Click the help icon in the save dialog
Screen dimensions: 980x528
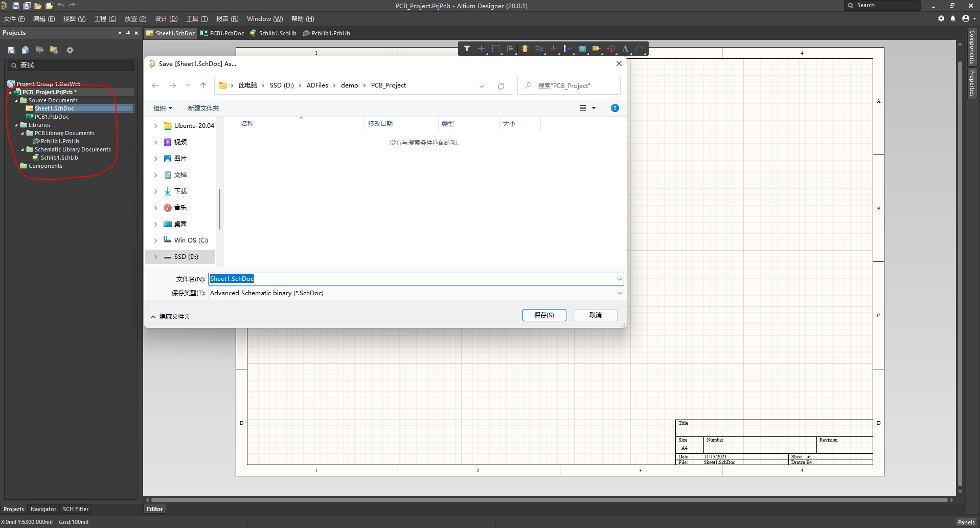point(615,108)
